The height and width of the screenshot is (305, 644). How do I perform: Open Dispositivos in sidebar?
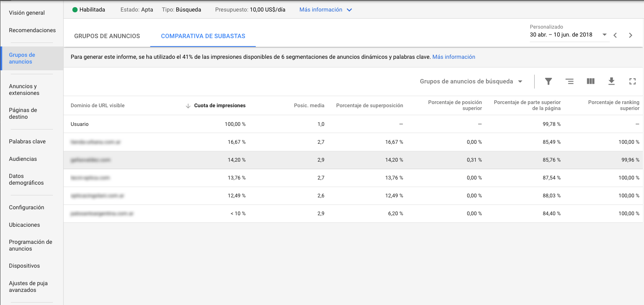25,266
